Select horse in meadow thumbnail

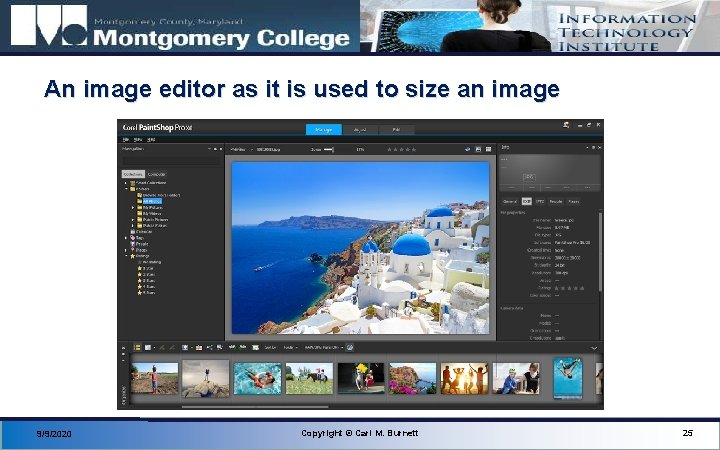(x=309, y=378)
